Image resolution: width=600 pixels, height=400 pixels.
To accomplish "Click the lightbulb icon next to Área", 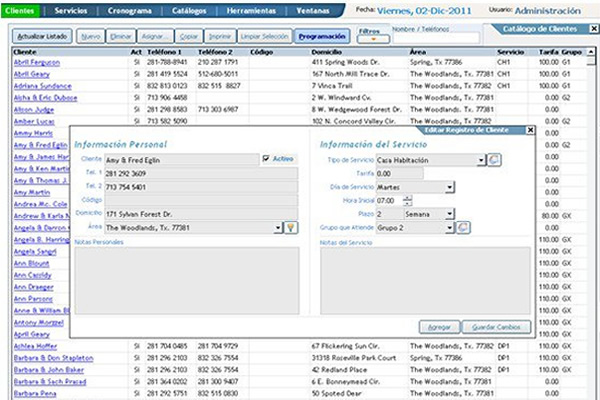I will [292, 228].
